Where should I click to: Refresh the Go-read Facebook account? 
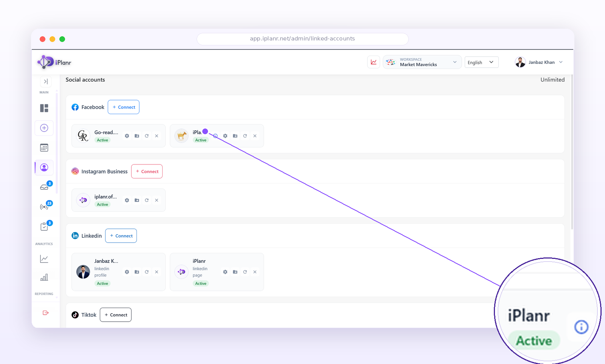tap(147, 136)
